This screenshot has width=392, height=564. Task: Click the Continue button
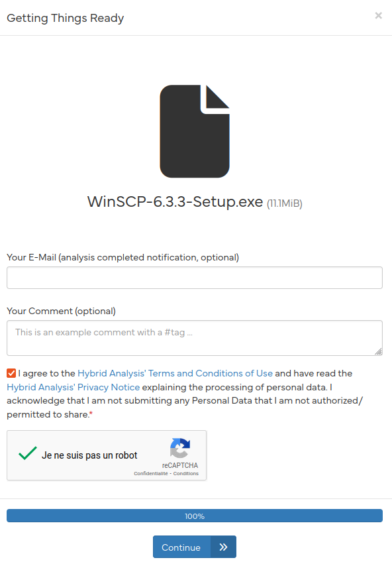[x=195, y=547]
